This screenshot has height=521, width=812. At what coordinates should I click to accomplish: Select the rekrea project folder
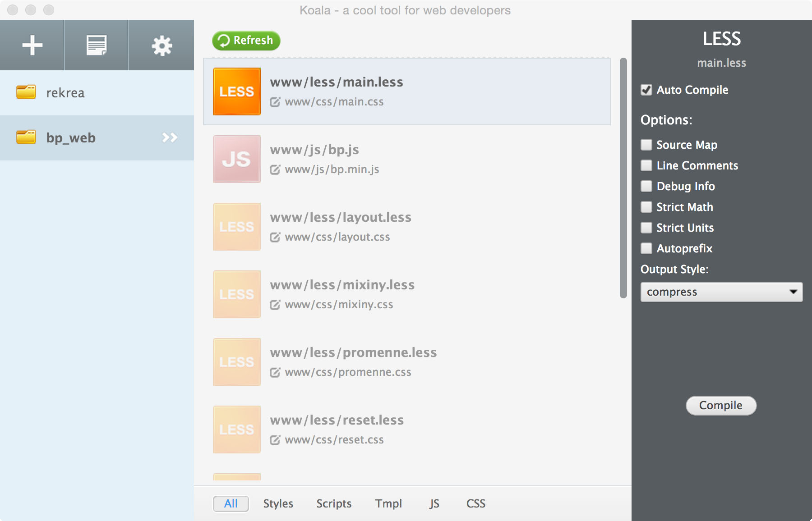(65, 93)
